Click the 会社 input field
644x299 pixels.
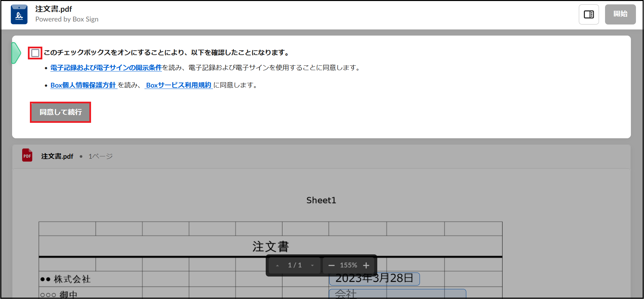(397, 294)
